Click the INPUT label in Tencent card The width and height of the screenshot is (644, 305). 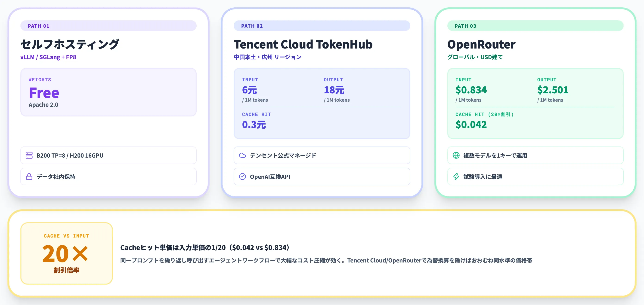(250, 80)
